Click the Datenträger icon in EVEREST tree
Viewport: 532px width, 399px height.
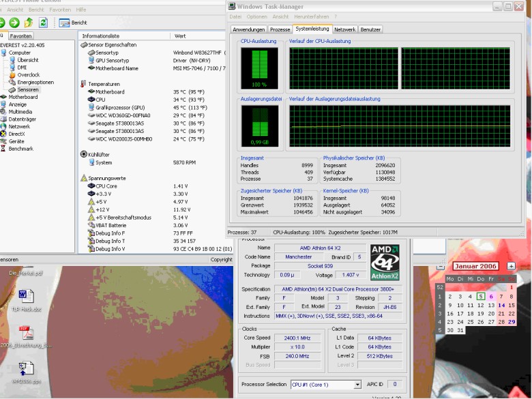tap(3, 119)
